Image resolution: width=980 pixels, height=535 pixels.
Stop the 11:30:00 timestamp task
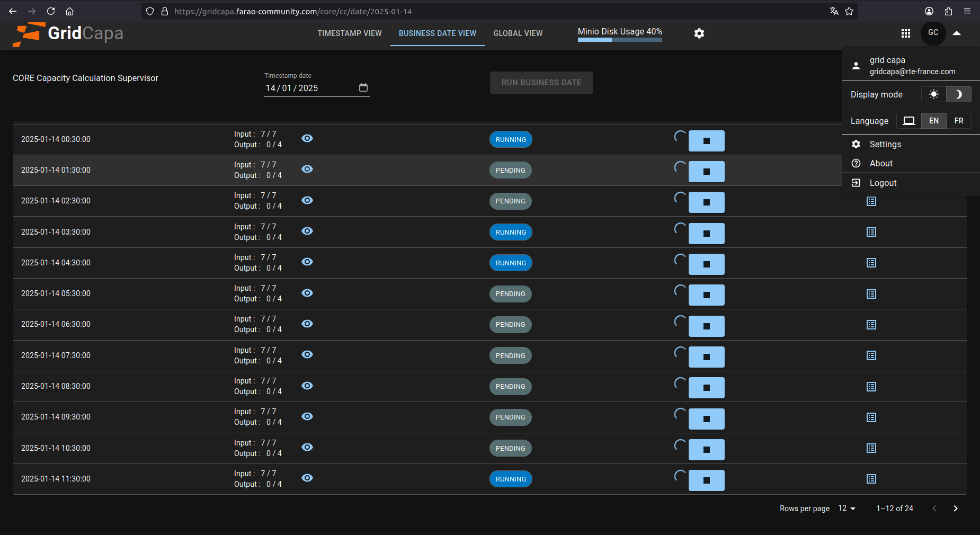(x=706, y=480)
